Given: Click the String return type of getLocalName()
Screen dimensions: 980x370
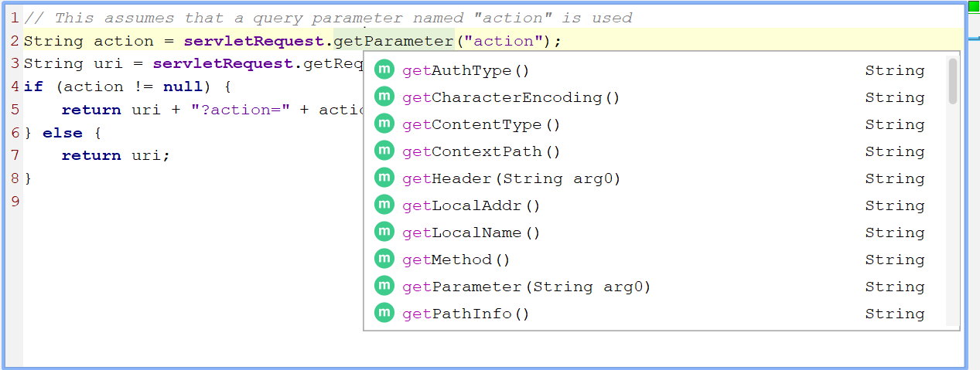Looking at the screenshot, I should (894, 233).
